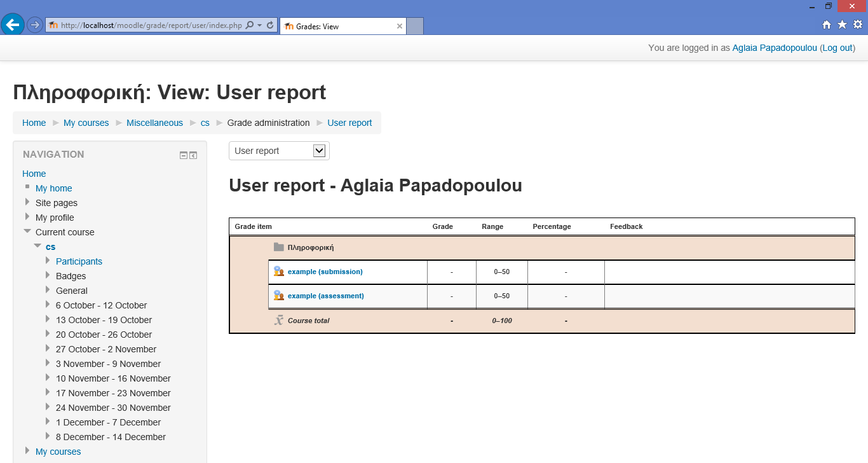Select cs course in navigation tree

click(50, 247)
